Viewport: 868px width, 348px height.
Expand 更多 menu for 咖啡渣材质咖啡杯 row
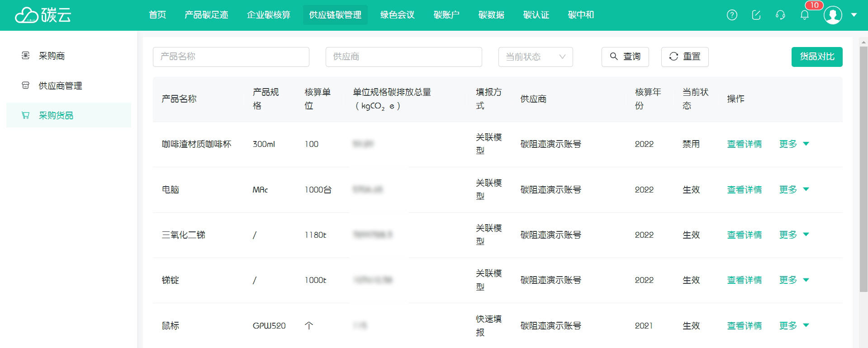point(794,144)
